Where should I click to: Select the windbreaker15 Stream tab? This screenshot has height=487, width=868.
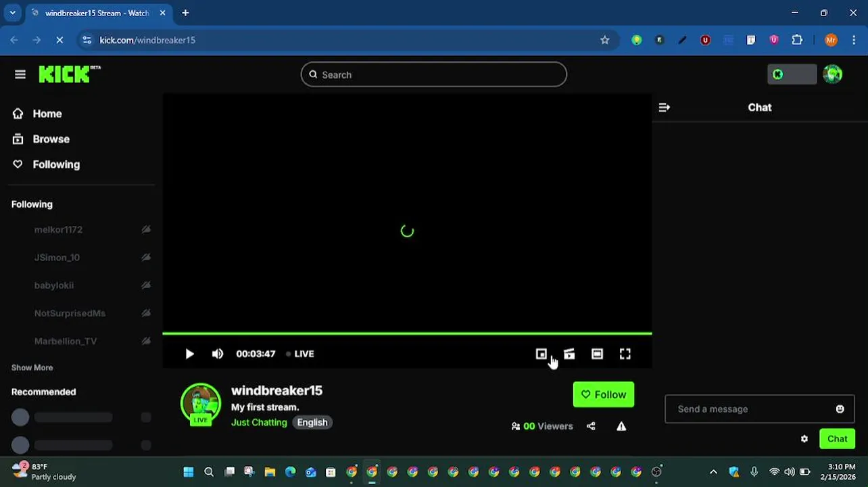pos(96,13)
